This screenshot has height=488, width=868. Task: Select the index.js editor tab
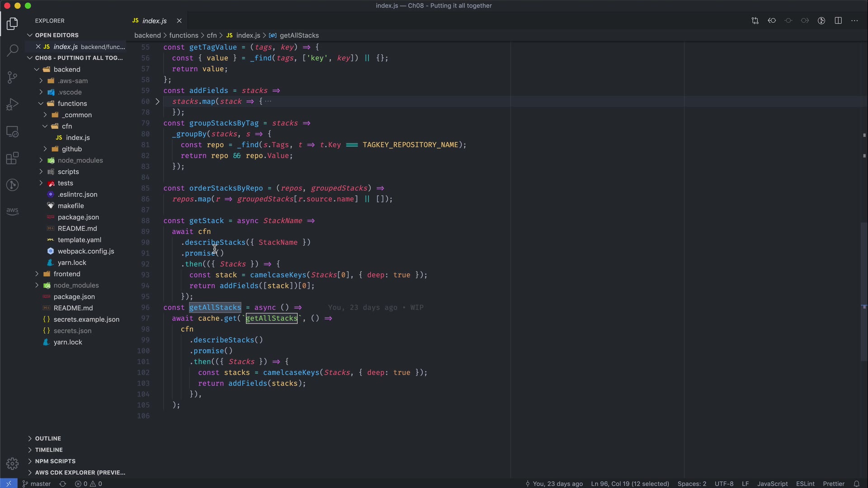[x=154, y=21]
